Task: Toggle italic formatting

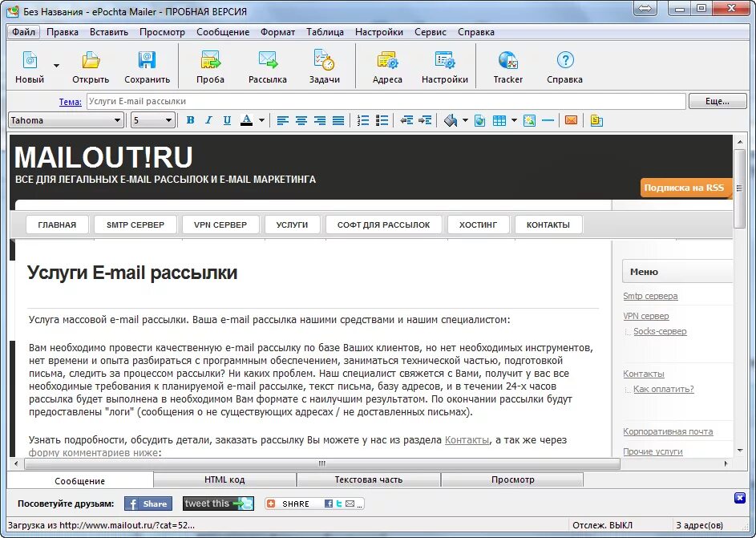Action: click(x=208, y=120)
